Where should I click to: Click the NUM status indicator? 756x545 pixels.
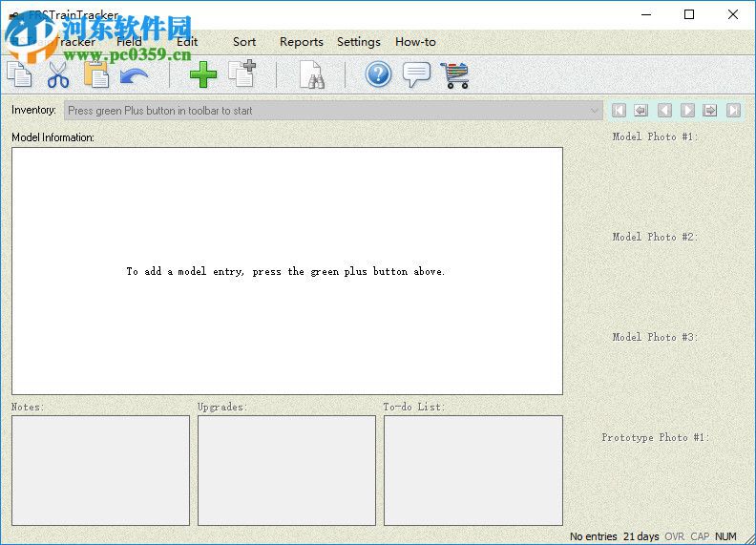point(725,536)
